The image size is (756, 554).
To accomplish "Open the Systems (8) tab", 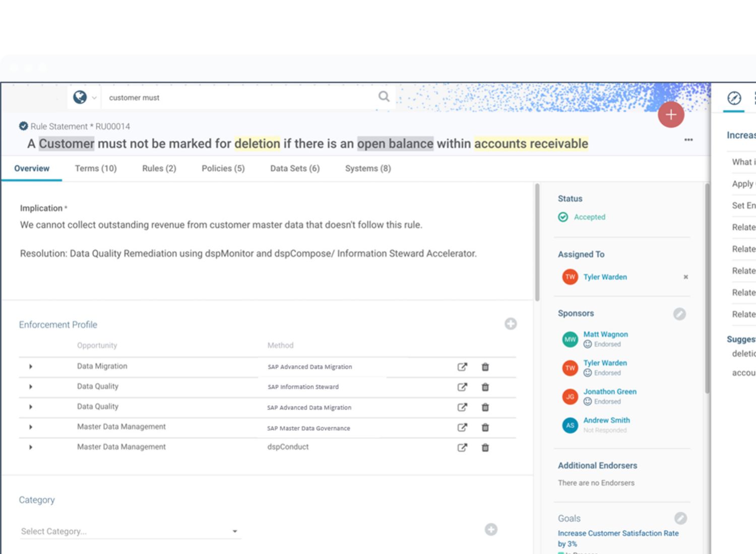I will [x=368, y=169].
